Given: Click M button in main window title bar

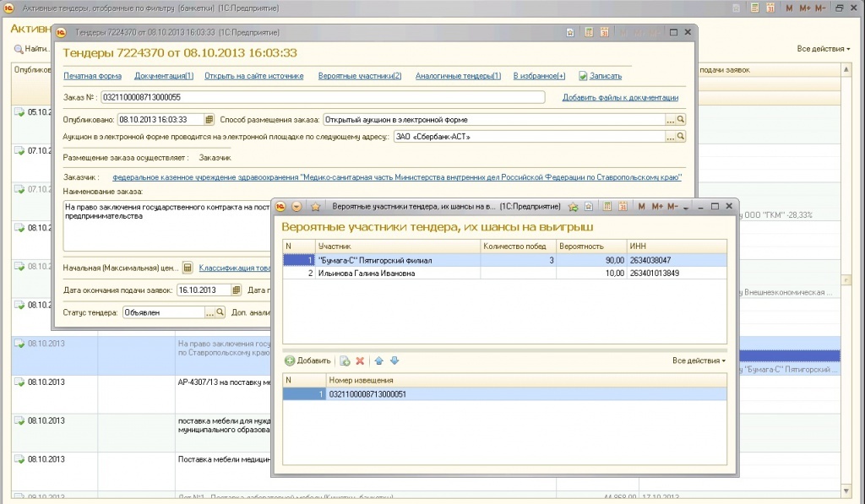Looking at the screenshot, I should (x=789, y=8).
